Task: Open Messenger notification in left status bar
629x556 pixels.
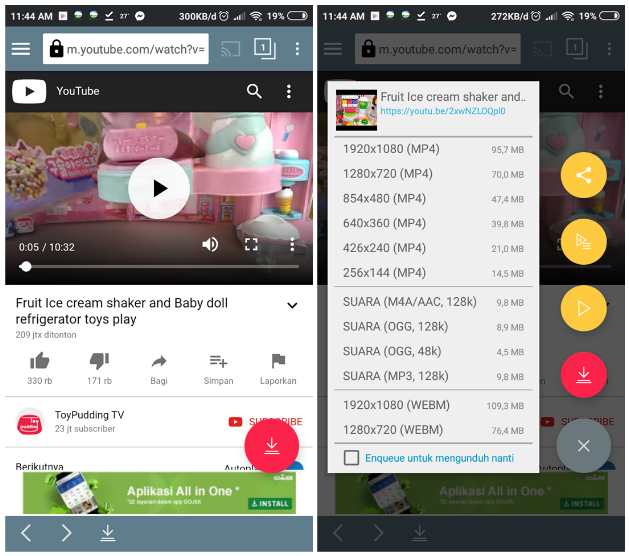Action: tap(140, 16)
